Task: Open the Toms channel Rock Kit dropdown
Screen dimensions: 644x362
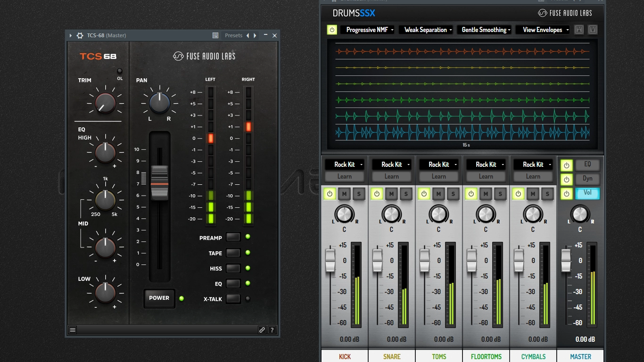Action: click(x=438, y=165)
